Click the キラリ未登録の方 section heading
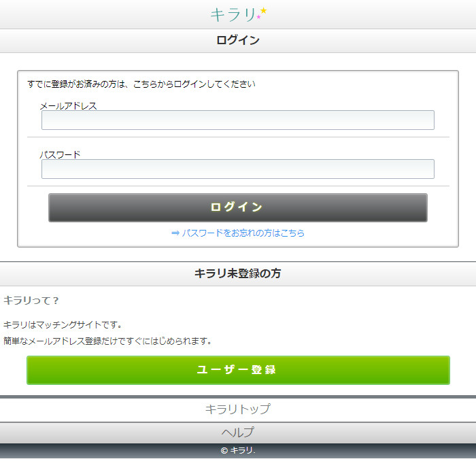 238,273
